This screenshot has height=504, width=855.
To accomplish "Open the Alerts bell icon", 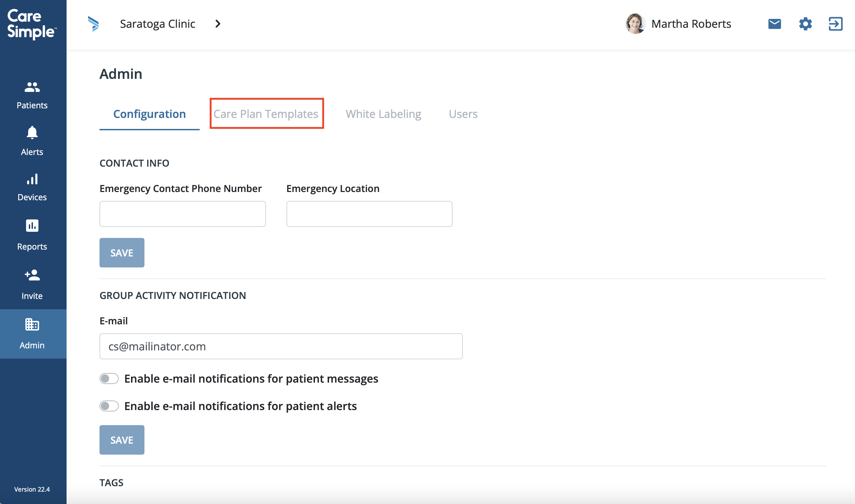I will (32, 132).
